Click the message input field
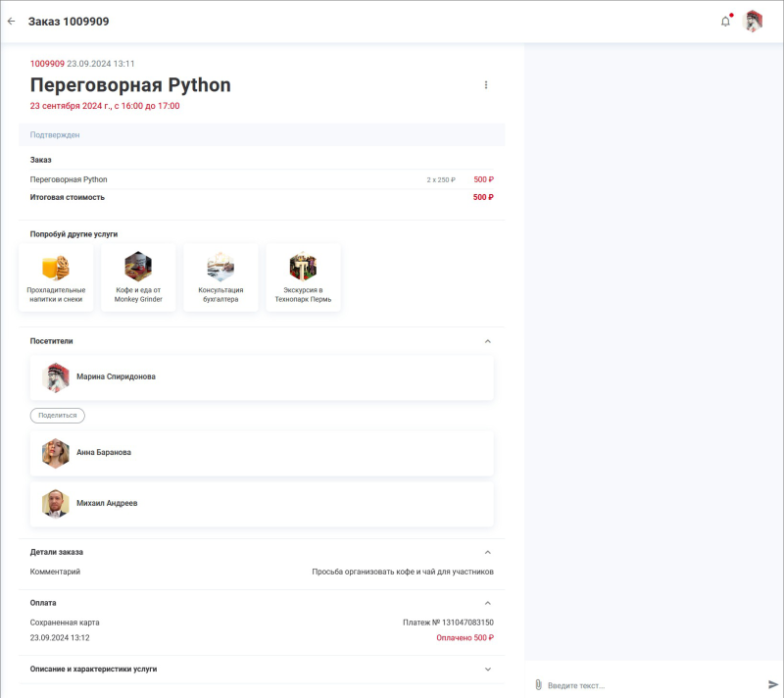Screen dimensions: 784x698 point(637,685)
